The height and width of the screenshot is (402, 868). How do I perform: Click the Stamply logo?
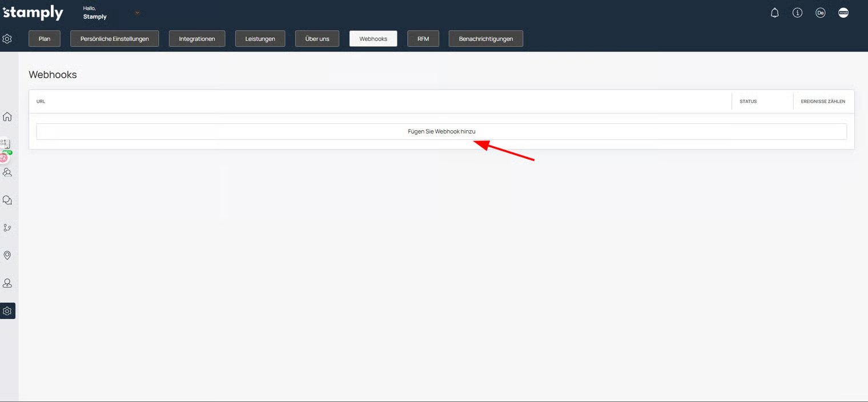coord(33,13)
